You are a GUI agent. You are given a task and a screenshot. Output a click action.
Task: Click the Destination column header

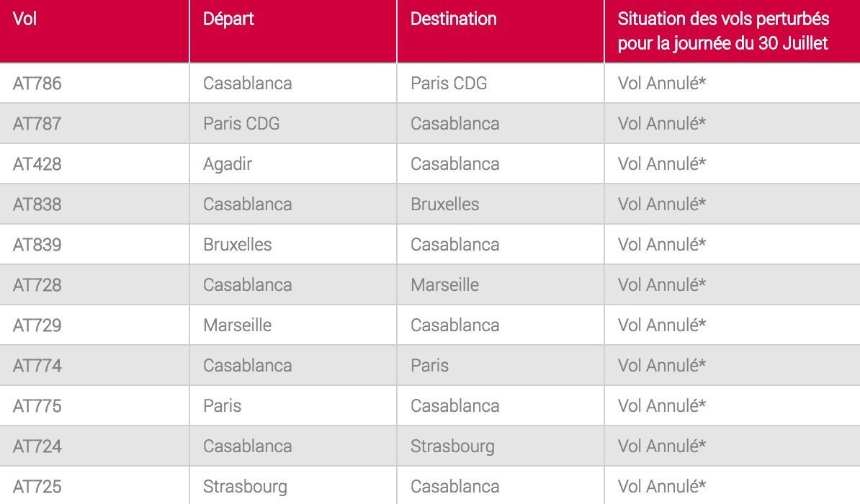tap(454, 19)
